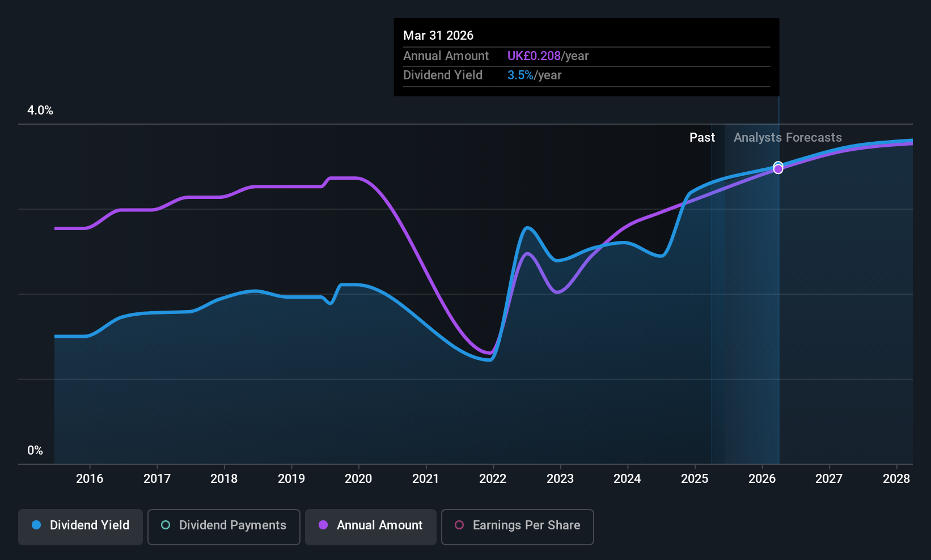Image resolution: width=931 pixels, height=560 pixels.
Task: Click the 2025 x-axis label
Action: click(695, 479)
